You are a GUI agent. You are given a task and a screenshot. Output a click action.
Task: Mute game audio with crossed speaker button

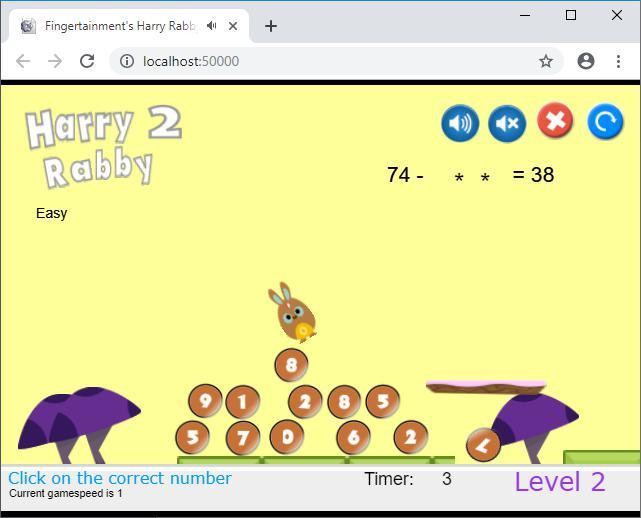(507, 123)
